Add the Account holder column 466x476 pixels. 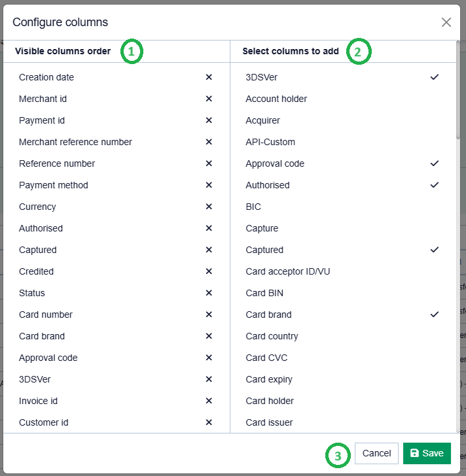click(276, 99)
